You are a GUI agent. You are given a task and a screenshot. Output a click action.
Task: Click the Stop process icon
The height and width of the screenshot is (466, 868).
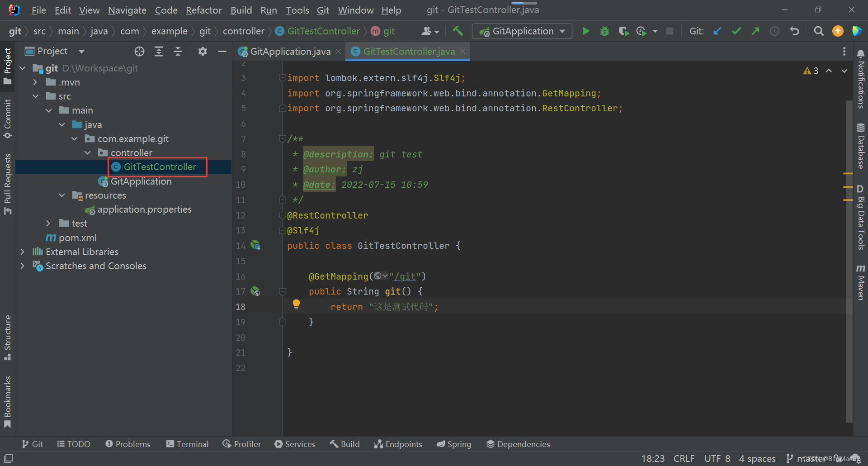pos(670,31)
